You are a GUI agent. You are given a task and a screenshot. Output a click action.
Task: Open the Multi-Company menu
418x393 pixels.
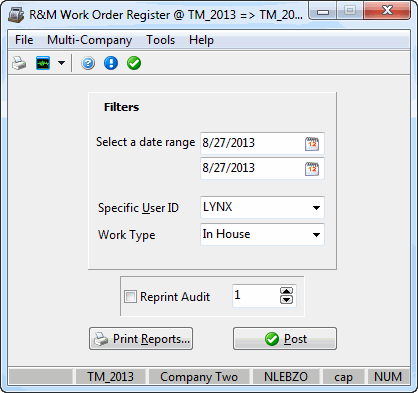pyautogui.click(x=89, y=40)
